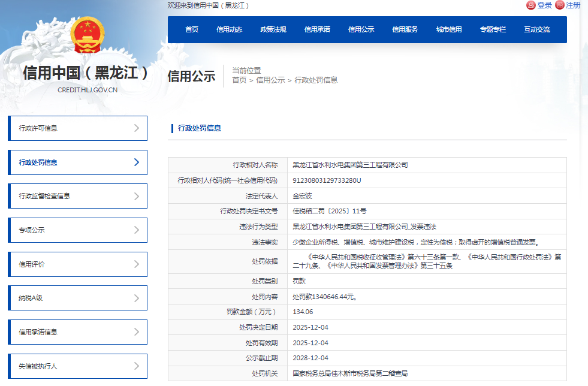Open the 首页 menu item
Screen dimensions: 588x386
tap(191, 29)
